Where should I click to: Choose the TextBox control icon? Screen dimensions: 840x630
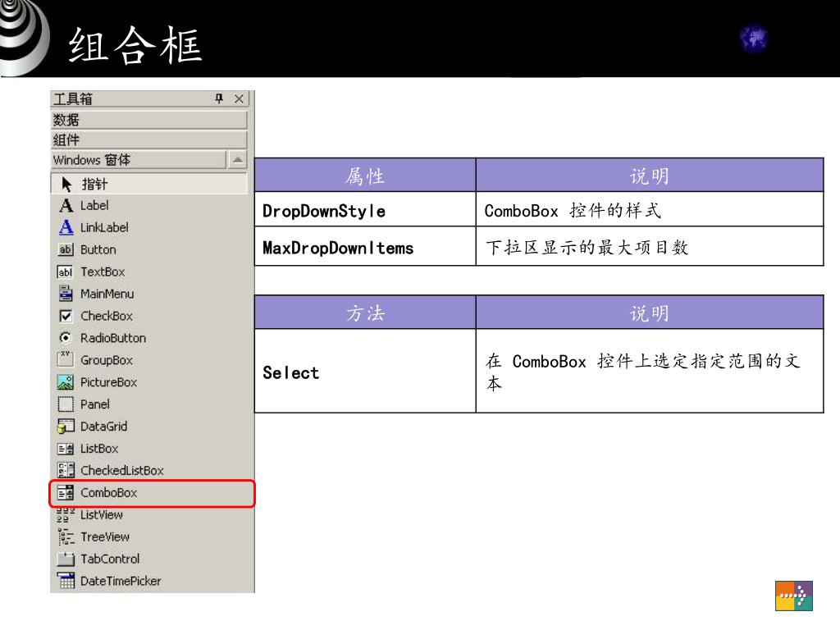click(65, 272)
